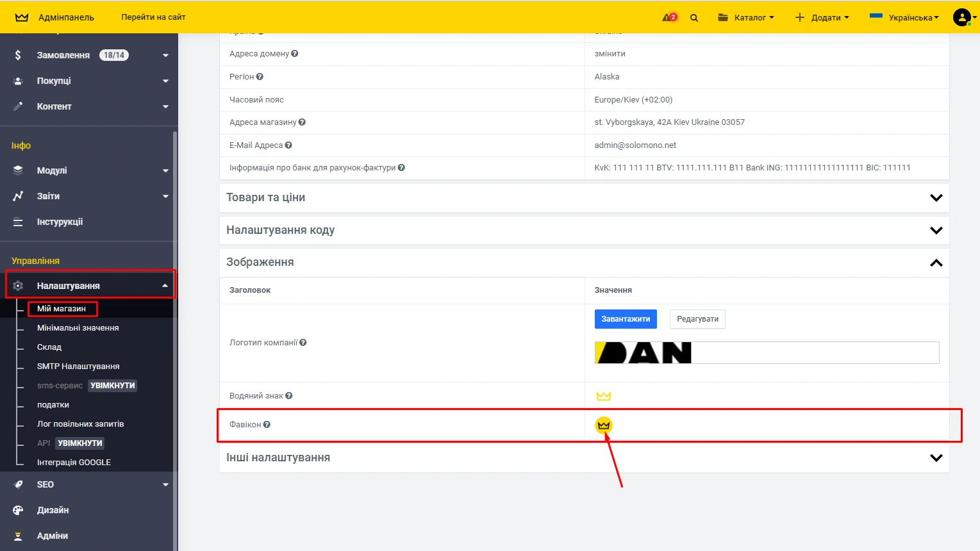
Task: Click the Редагувати button
Action: [697, 319]
